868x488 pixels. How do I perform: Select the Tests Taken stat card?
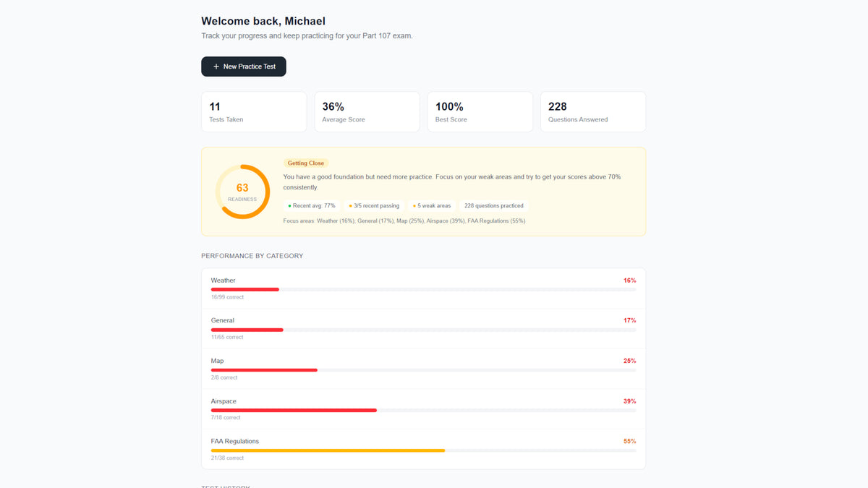pos(254,112)
